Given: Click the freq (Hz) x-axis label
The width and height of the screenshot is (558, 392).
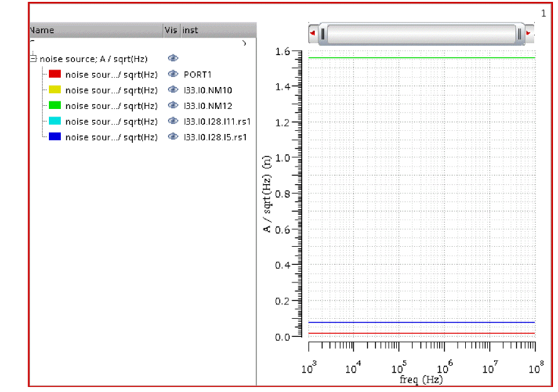Looking at the screenshot, I should pos(421,379).
